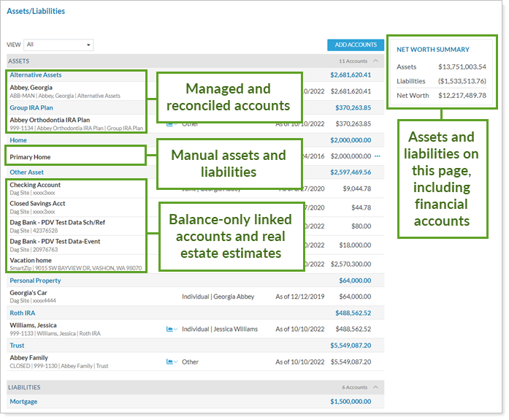Screen dimensions: 509x420
Task: Open the Personal Property category
Action: (35, 280)
